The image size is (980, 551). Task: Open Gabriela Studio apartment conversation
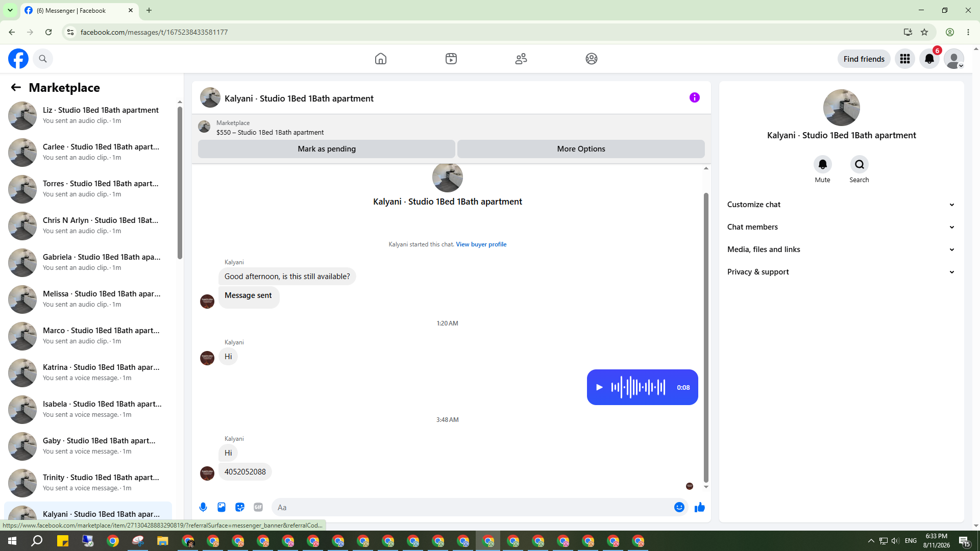point(88,262)
